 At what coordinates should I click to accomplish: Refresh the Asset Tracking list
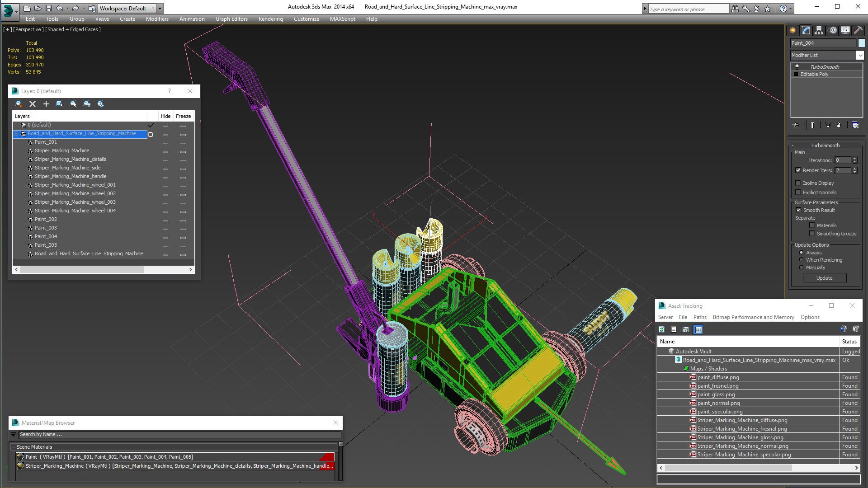pyautogui.click(x=661, y=329)
